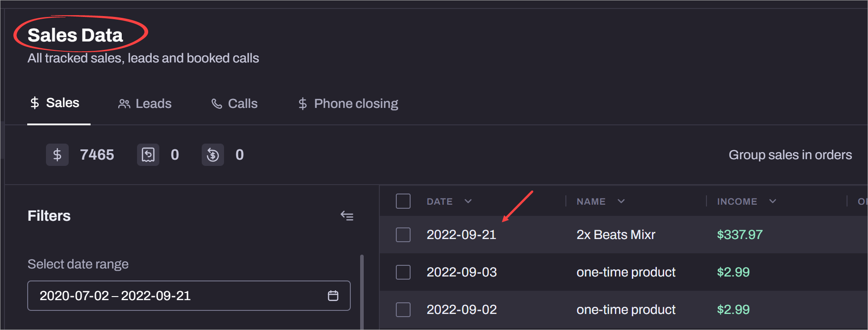Expand the INCOME column sort chevron
The height and width of the screenshot is (330, 868).
tap(773, 202)
